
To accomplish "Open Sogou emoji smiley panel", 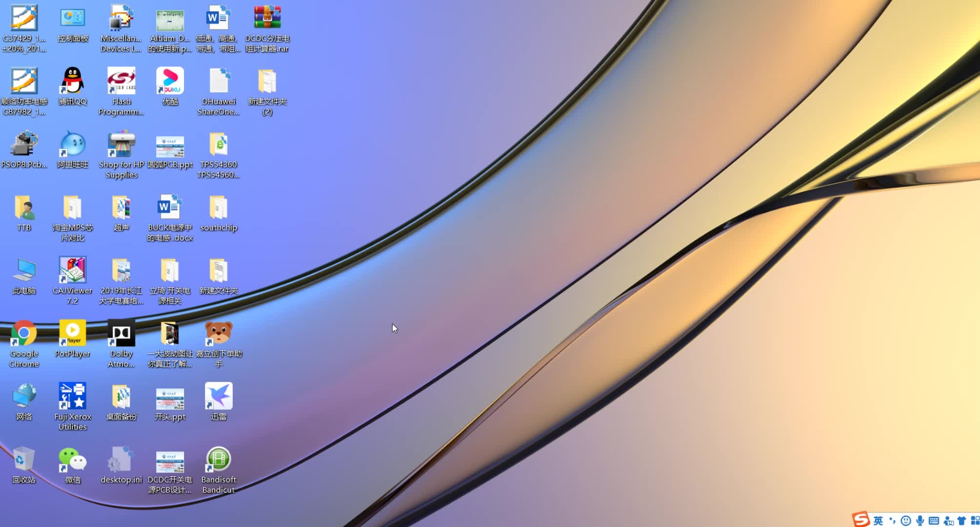I will click(x=906, y=521).
